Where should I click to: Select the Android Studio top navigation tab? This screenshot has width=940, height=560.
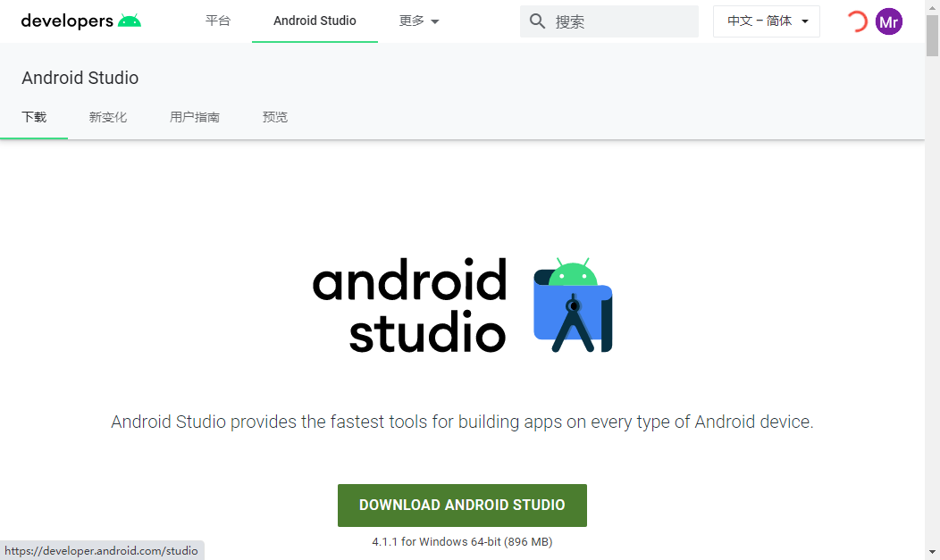pos(315,21)
